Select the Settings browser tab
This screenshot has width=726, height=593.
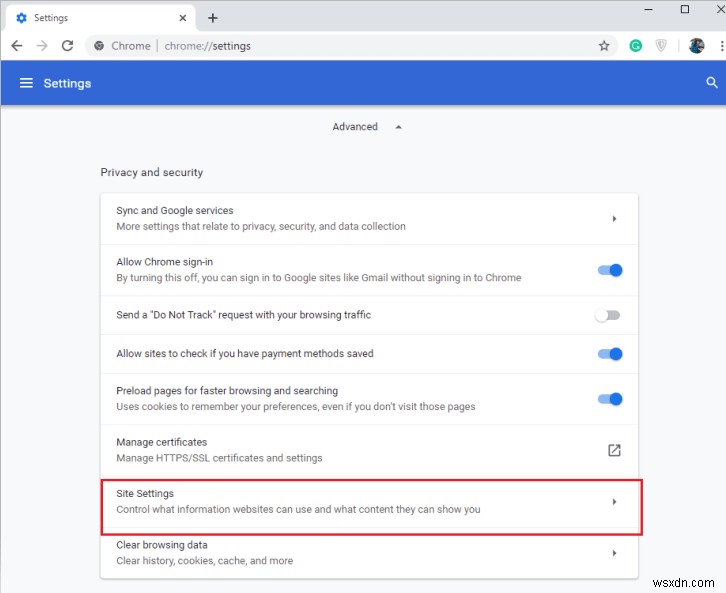pos(98,18)
